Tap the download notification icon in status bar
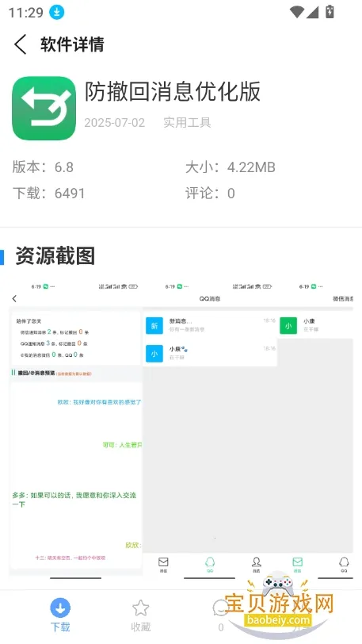 coord(57,13)
